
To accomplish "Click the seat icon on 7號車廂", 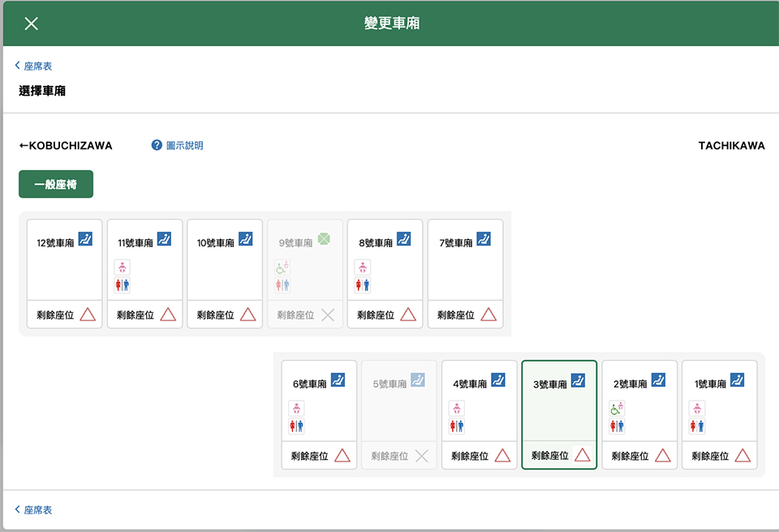I will click(x=484, y=239).
